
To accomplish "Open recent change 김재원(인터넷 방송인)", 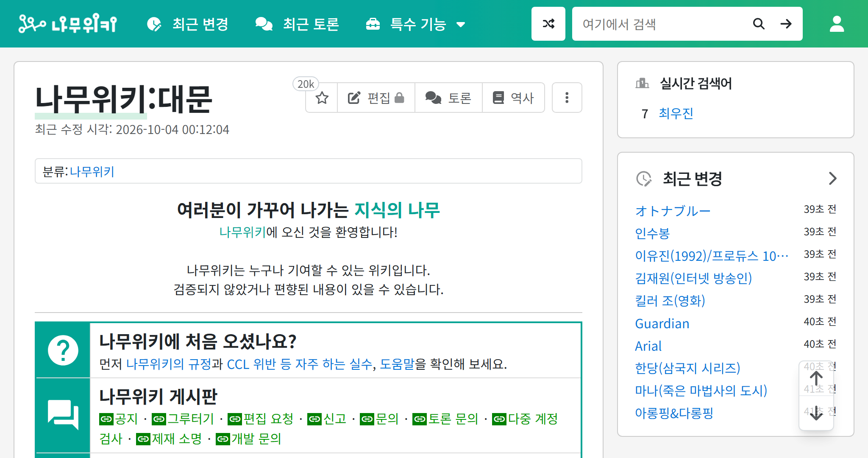I will [x=693, y=278].
